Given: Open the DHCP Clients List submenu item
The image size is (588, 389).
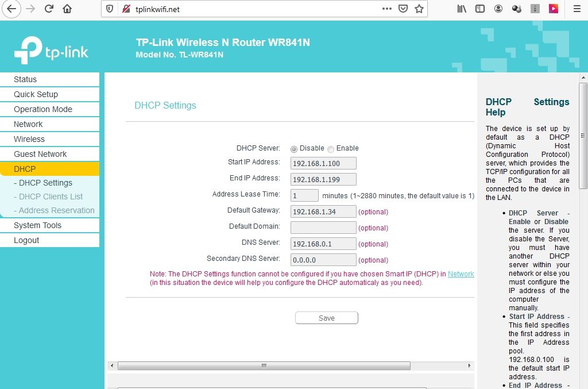Looking at the screenshot, I should 48,197.
